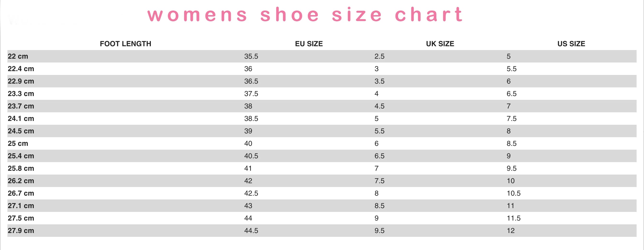The height and width of the screenshot is (250, 644).
Task: Click the 'womens shoe size chart' title
Action: 305,15
